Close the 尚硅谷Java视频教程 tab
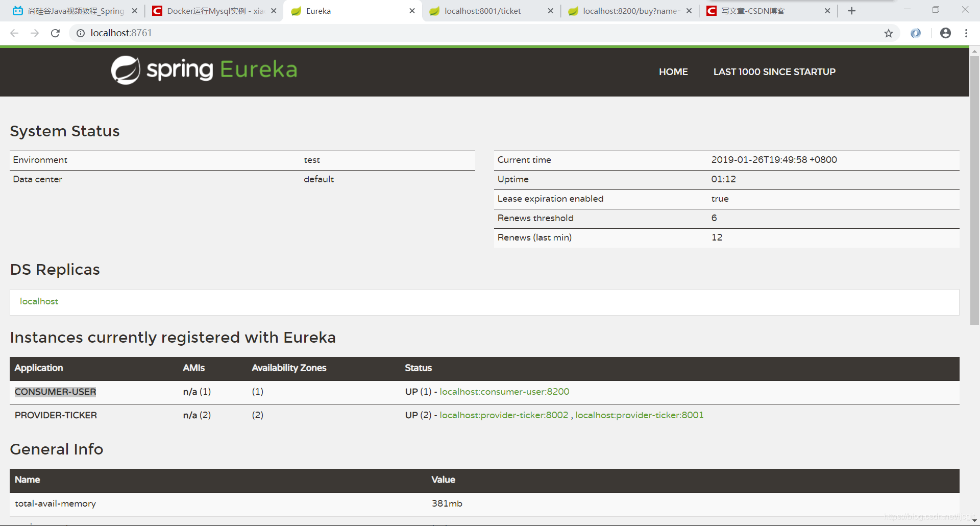The image size is (980, 526). 135,11
